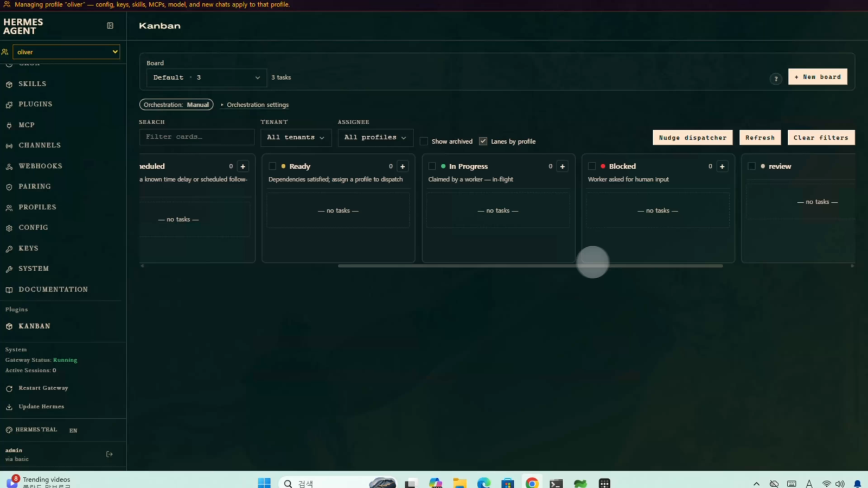Click the Config gear icon
868x488 pixels.
coord(9,228)
